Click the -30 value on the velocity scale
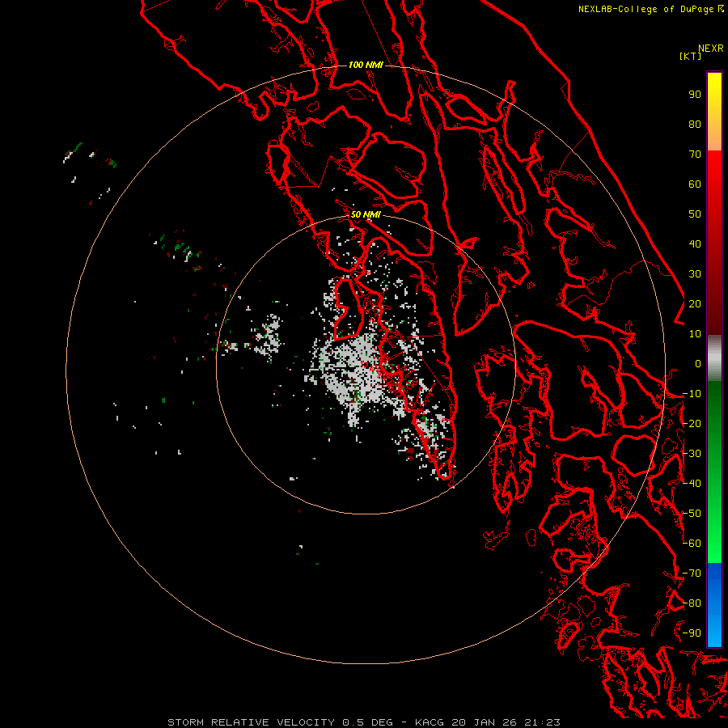 coord(692,454)
